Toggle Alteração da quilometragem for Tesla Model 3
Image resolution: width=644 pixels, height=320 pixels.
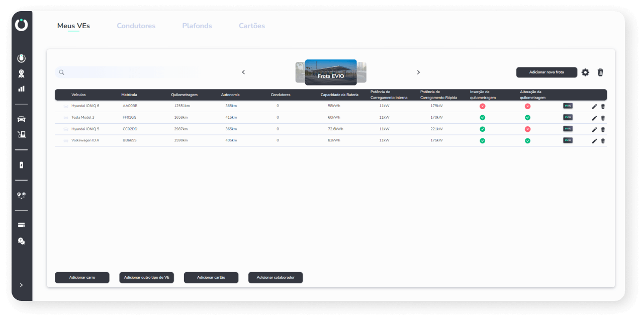(x=527, y=117)
